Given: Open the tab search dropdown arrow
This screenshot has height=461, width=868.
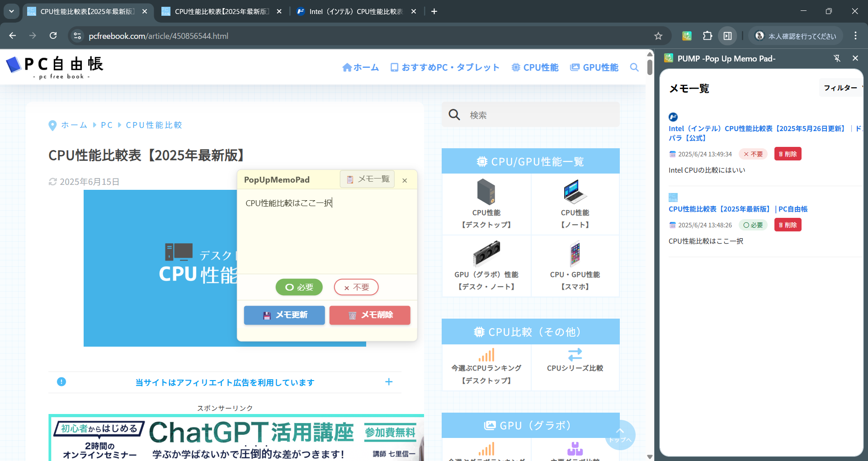Looking at the screenshot, I should pyautogui.click(x=11, y=11).
